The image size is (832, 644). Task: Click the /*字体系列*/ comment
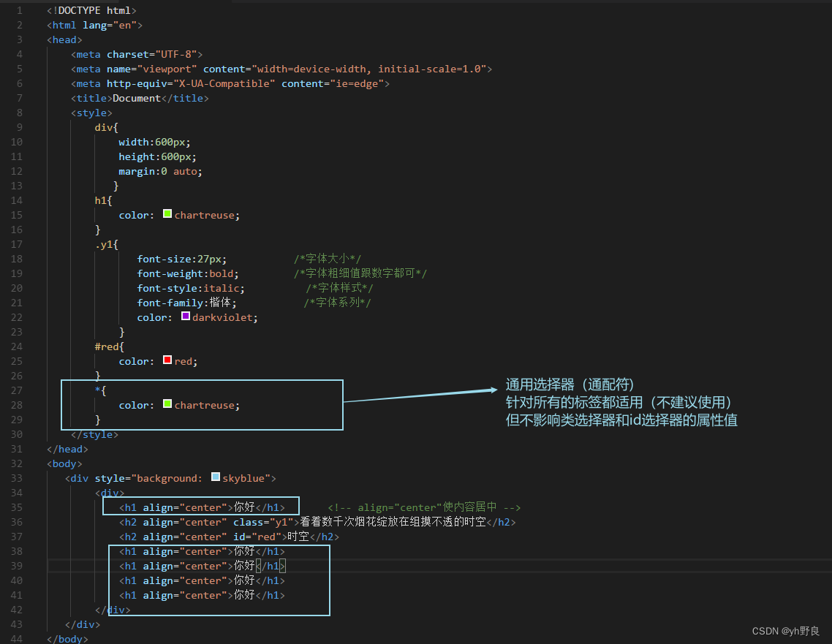point(338,303)
